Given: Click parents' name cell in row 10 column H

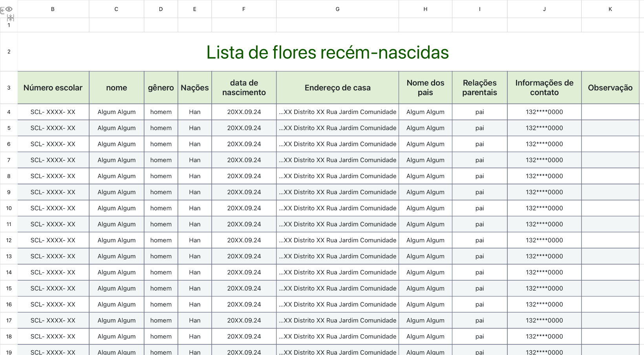Looking at the screenshot, I should [425, 208].
